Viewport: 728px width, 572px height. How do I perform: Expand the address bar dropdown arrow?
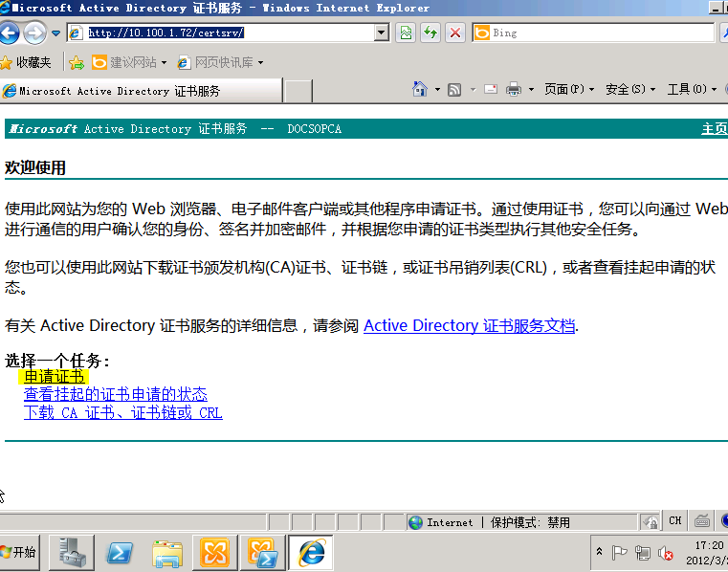(382, 33)
